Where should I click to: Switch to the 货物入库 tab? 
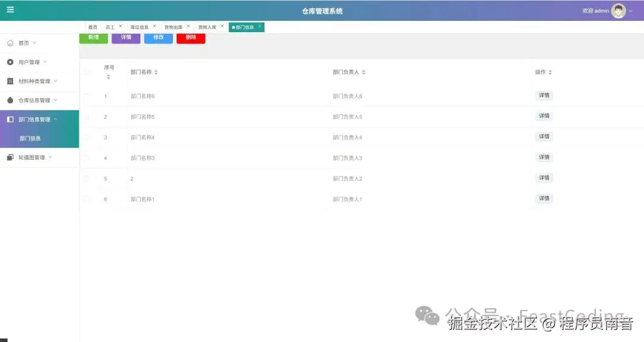(x=207, y=27)
